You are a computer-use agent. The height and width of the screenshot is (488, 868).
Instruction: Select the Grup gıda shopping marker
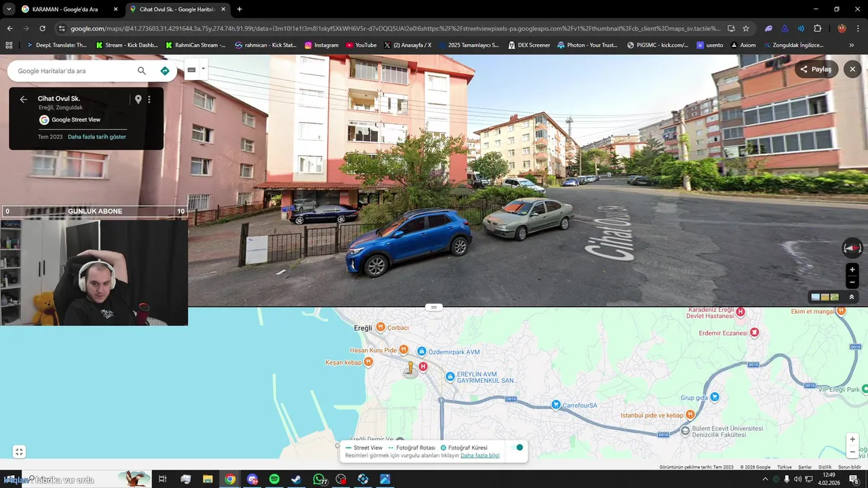coord(714,397)
